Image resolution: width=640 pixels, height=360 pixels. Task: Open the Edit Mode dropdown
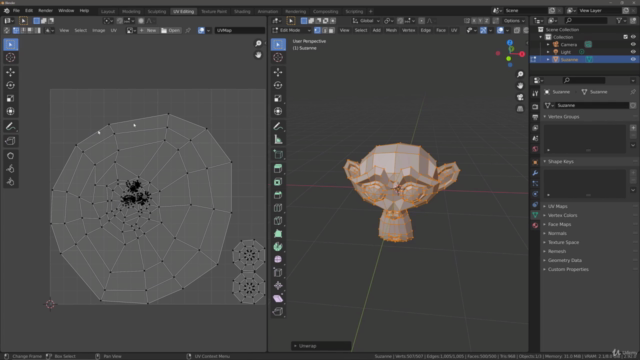tap(291, 30)
